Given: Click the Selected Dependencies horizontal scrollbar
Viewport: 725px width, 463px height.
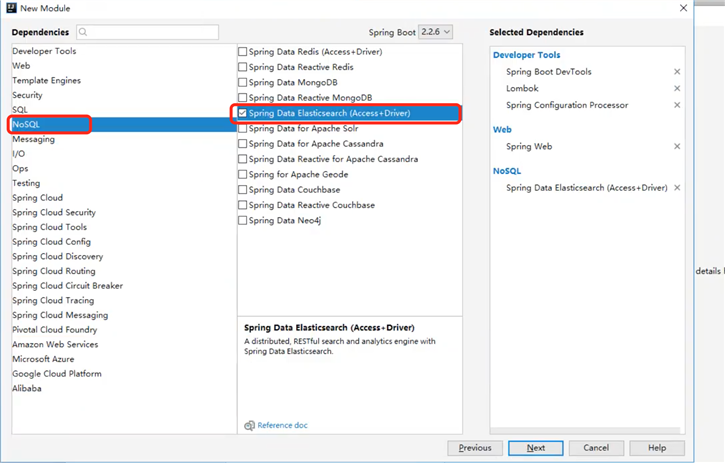Looking at the screenshot, I should click(587, 431).
